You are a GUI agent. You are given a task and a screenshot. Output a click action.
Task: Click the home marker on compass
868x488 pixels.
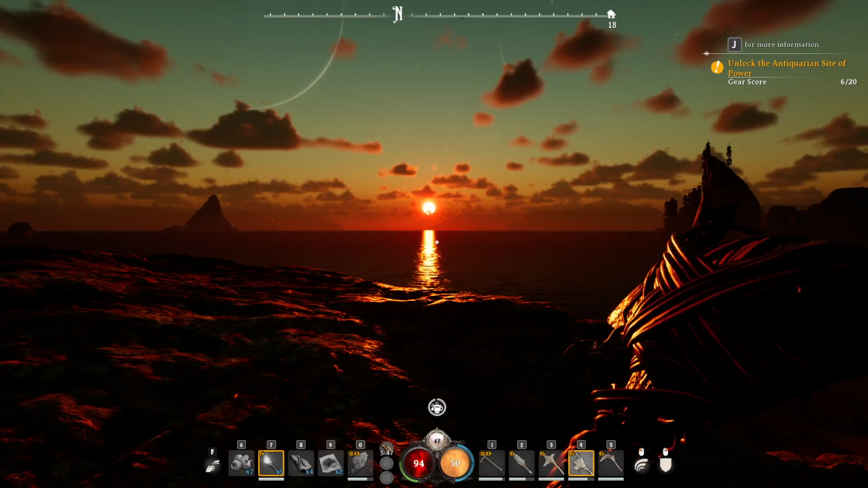(x=611, y=14)
